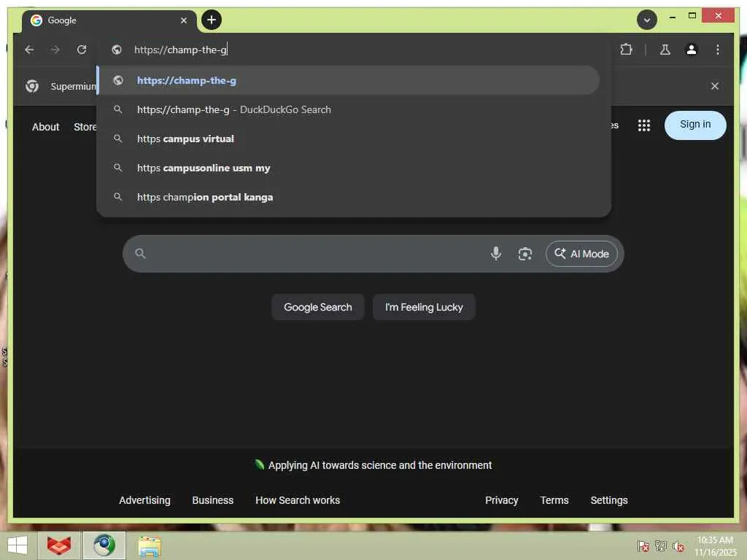747x560 pixels.
Task: Click the AI Mode button
Action: pyautogui.click(x=581, y=254)
